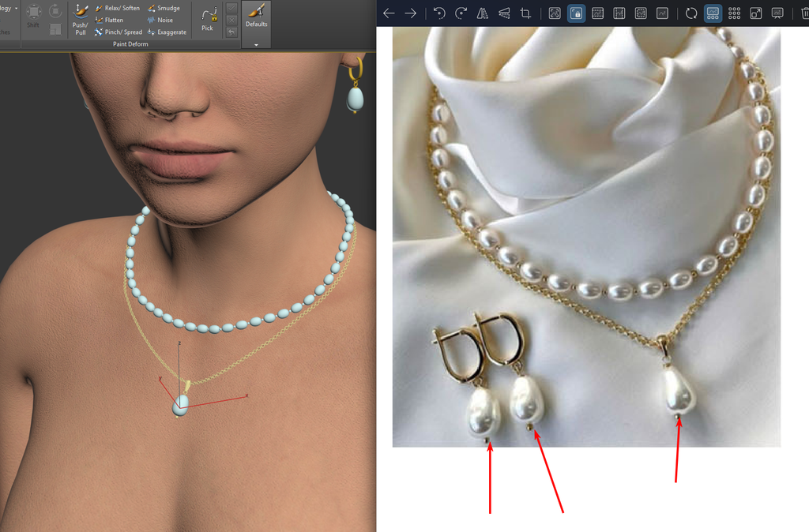
Task: Open the Paint Deform panel label
Action: [x=130, y=44]
